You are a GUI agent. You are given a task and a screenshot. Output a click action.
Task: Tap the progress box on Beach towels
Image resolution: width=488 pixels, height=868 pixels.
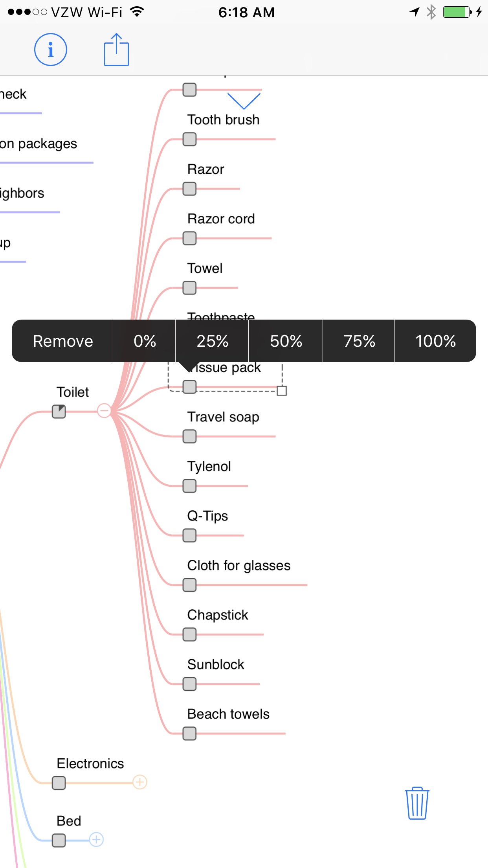point(189,733)
